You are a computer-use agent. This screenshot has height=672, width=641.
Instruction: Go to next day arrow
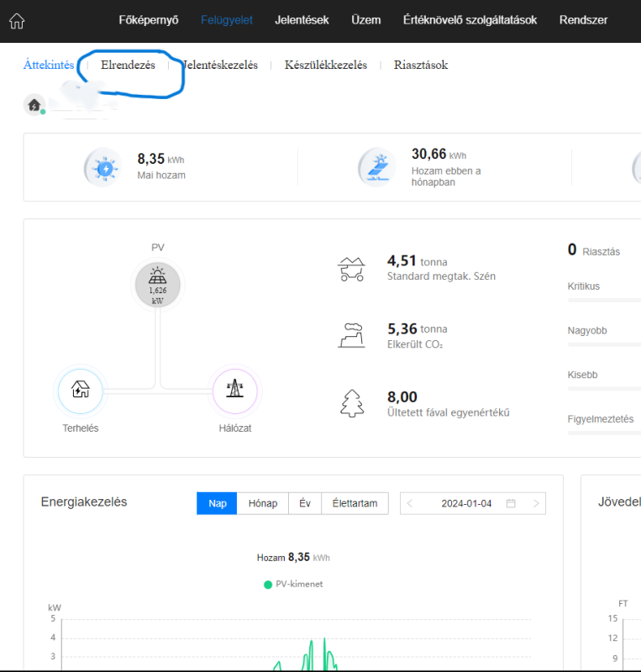pyautogui.click(x=536, y=503)
